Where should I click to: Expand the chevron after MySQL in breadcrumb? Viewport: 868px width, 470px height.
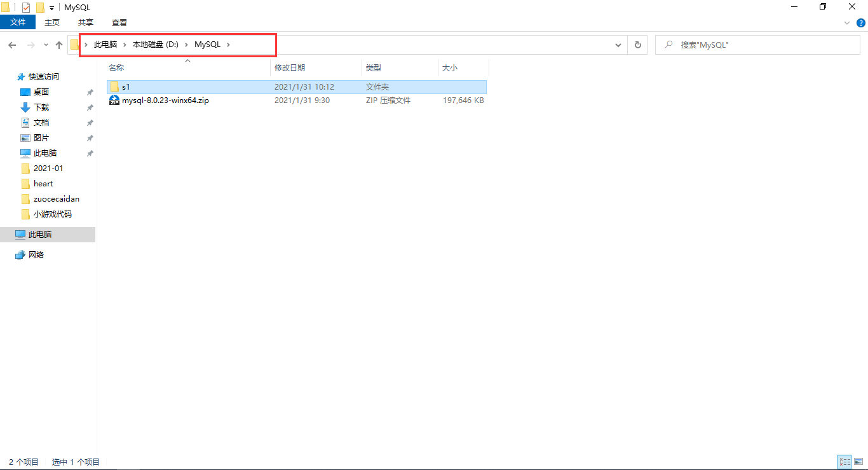click(229, 45)
